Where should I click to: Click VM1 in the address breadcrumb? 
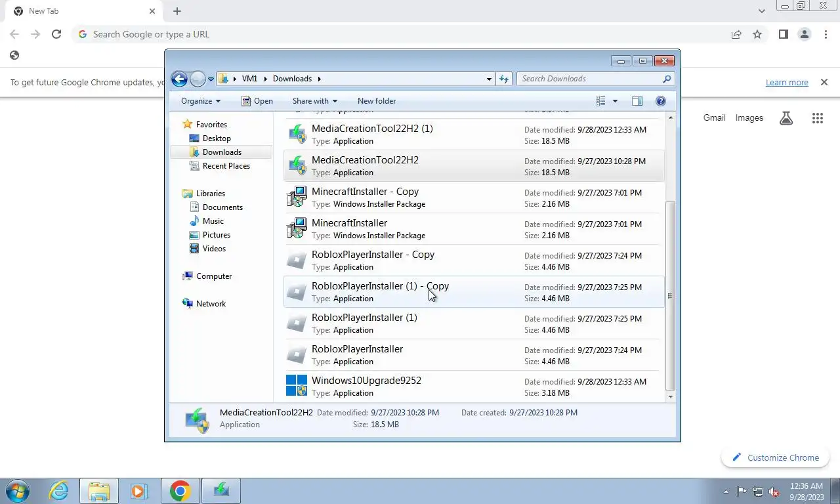(249, 79)
